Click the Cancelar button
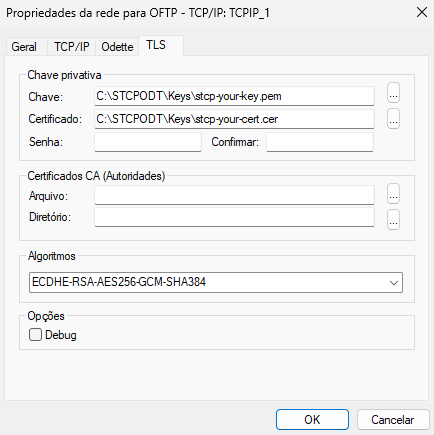The image size is (434, 435). 393,419
